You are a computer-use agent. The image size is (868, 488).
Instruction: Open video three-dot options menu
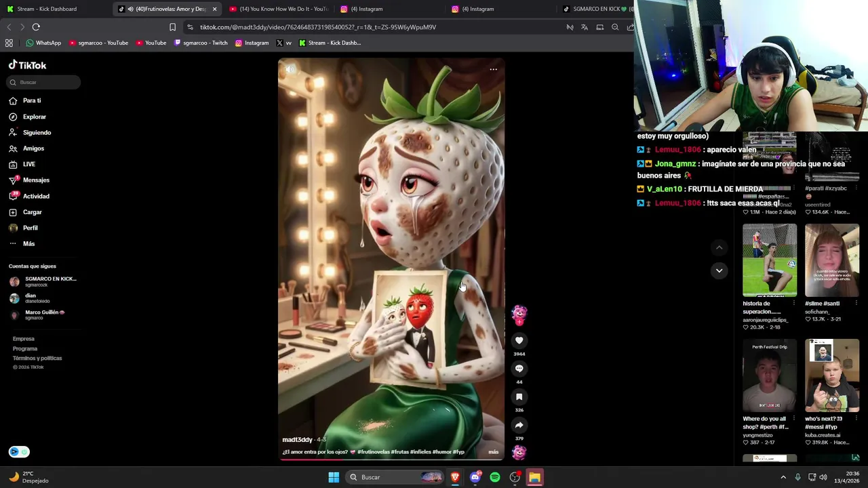click(493, 69)
